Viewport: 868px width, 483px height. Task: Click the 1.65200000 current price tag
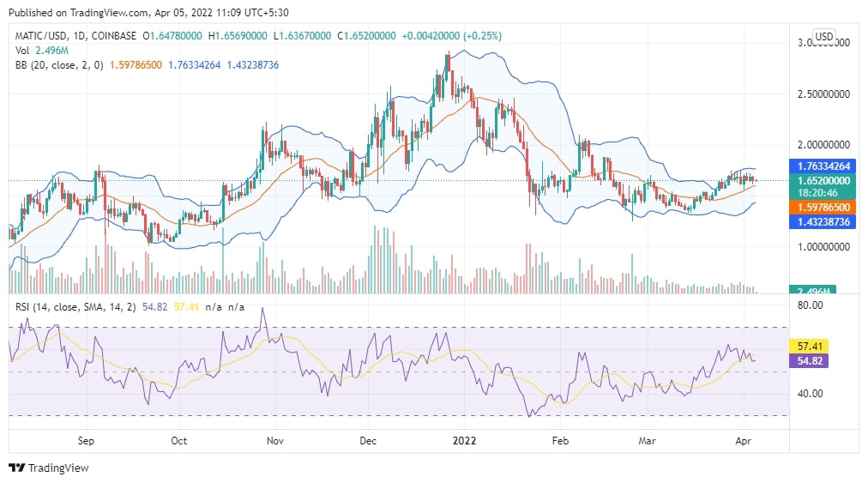point(823,180)
